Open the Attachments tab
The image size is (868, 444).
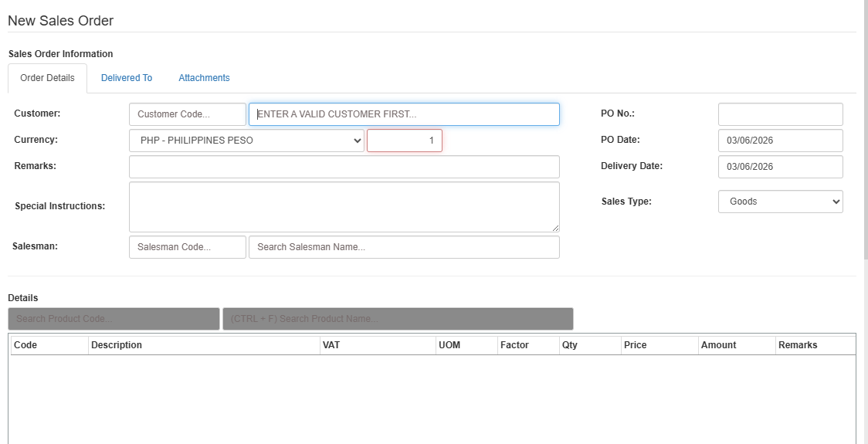coord(204,78)
